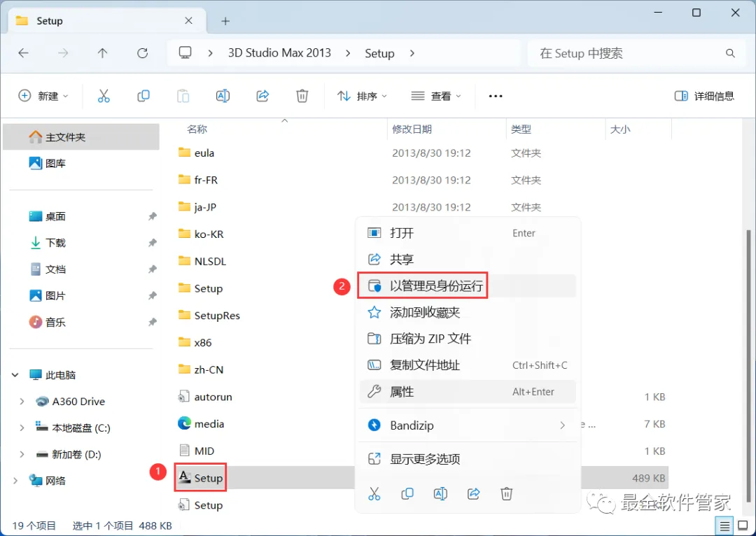The height and width of the screenshot is (536, 756).
Task: Click the 3D Studio Max 2013 breadcrumb
Action: [x=279, y=53]
